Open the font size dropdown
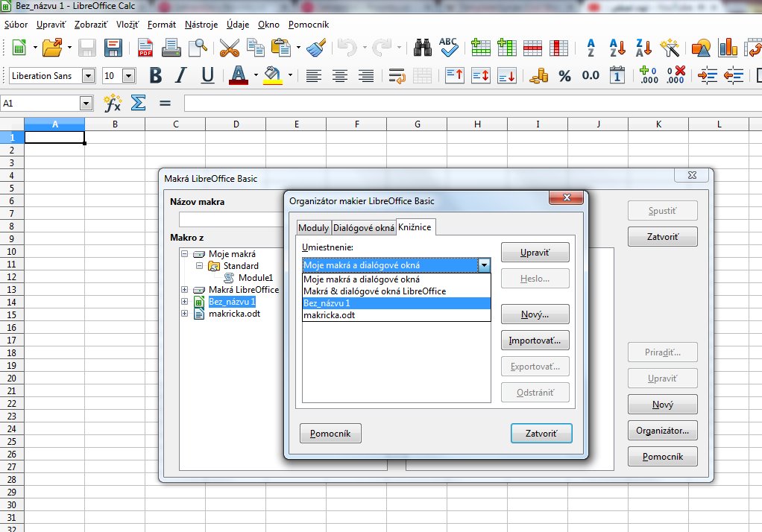 [x=128, y=76]
